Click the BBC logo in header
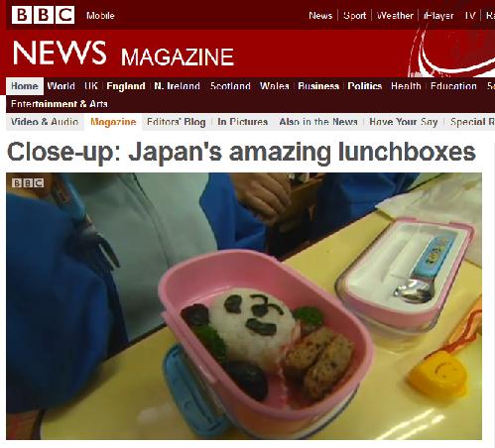495x448 pixels. pyautogui.click(x=43, y=15)
